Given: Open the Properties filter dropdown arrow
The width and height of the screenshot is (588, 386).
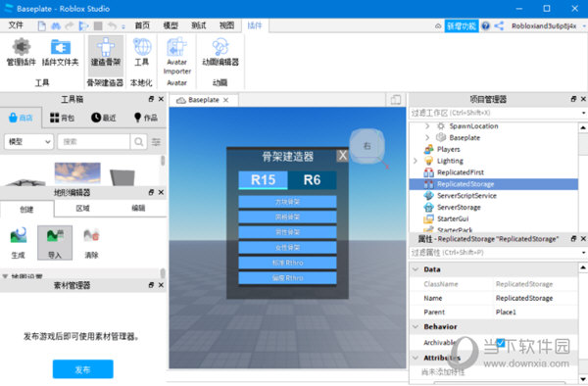Looking at the screenshot, I should 583,253.
